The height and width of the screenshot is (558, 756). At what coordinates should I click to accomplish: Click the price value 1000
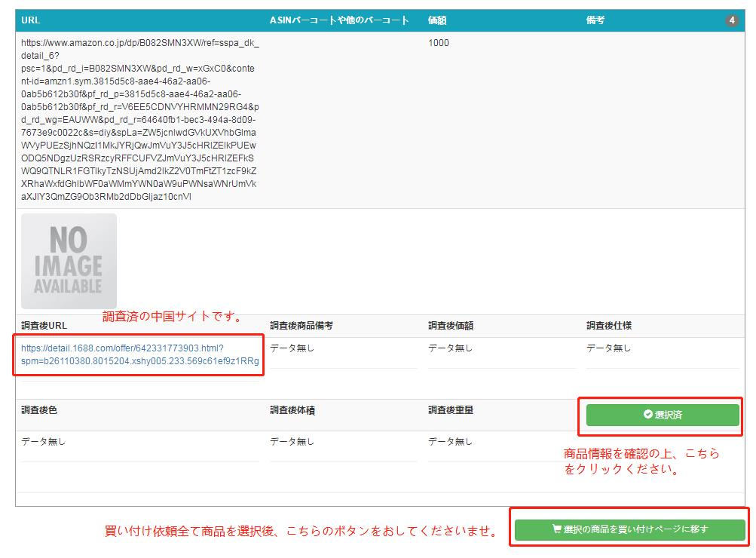click(x=438, y=43)
